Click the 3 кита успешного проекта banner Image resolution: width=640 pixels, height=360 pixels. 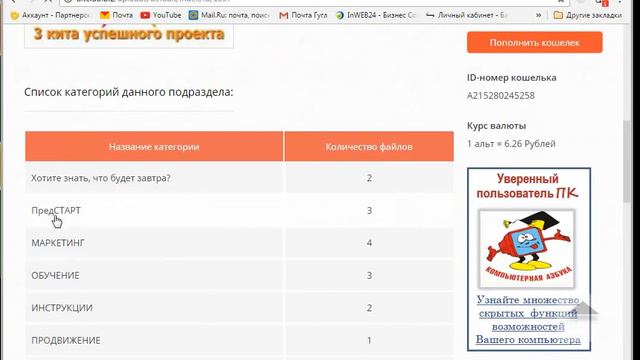(x=129, y=35)
